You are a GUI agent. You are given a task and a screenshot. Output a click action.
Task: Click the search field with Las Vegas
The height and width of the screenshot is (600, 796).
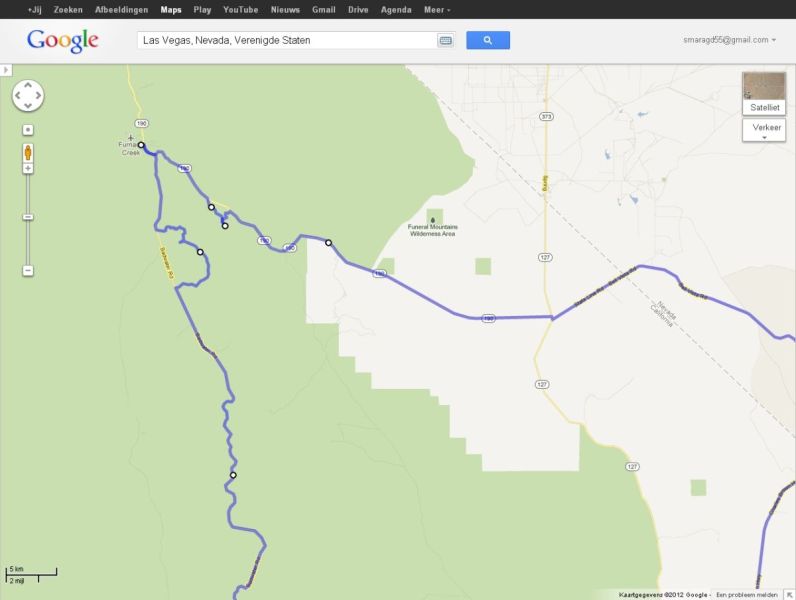287,40
